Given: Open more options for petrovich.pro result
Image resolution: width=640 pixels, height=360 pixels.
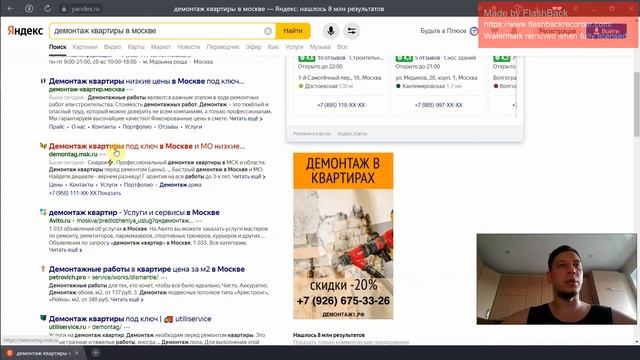Looking at the screenshot, I should tap(164, 278).
